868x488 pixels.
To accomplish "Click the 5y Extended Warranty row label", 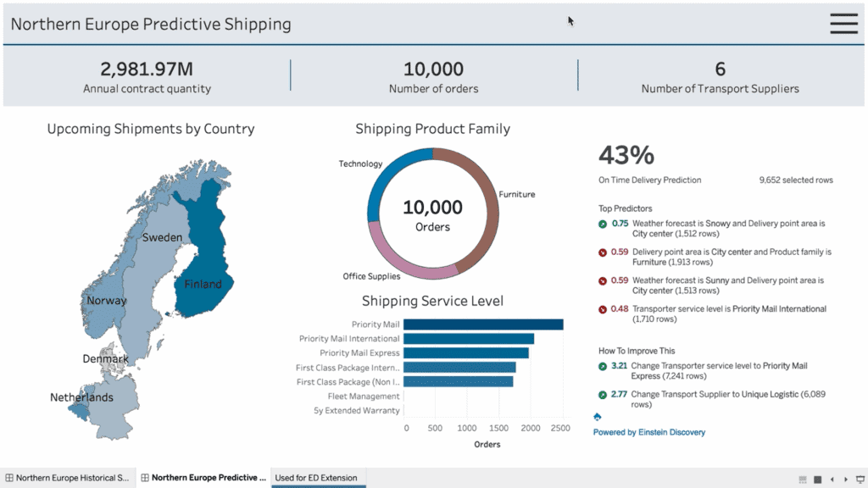I will [x=357, y=411].
